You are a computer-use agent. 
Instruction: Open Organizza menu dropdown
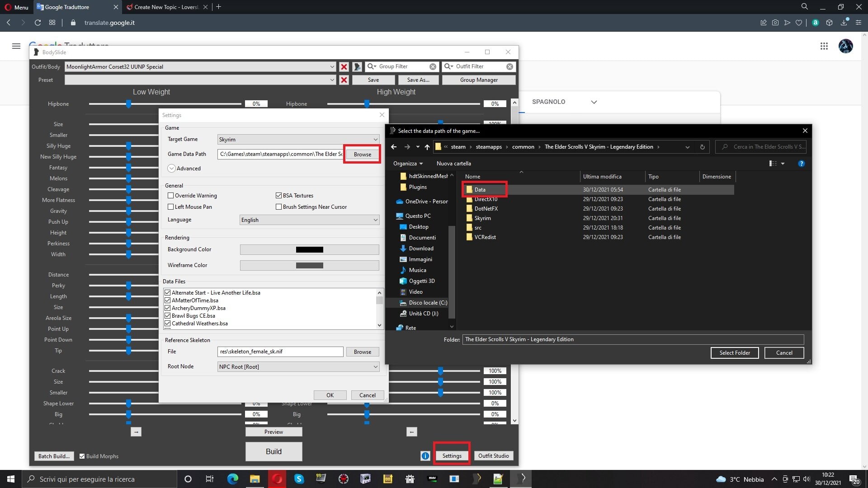tap(408, 164)
